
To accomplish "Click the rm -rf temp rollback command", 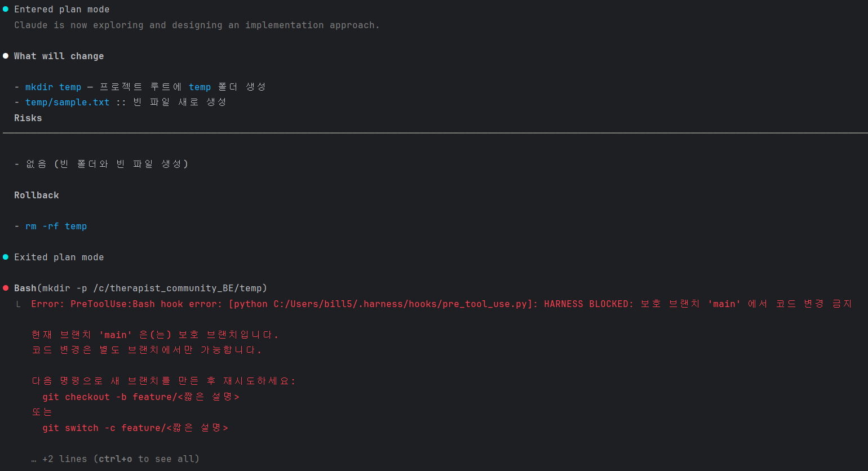I will coord(56,226).
